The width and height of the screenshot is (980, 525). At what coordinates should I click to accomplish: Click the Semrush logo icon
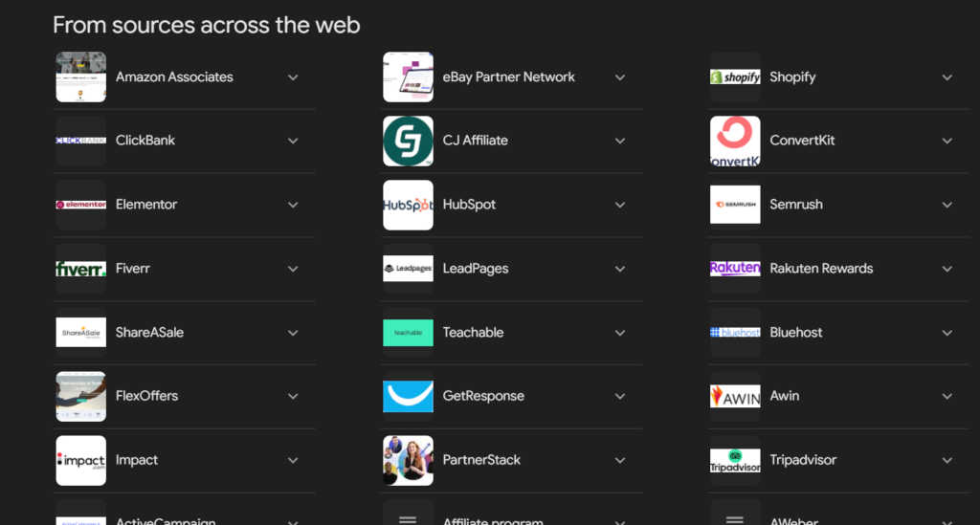click(x=735, y=205)
